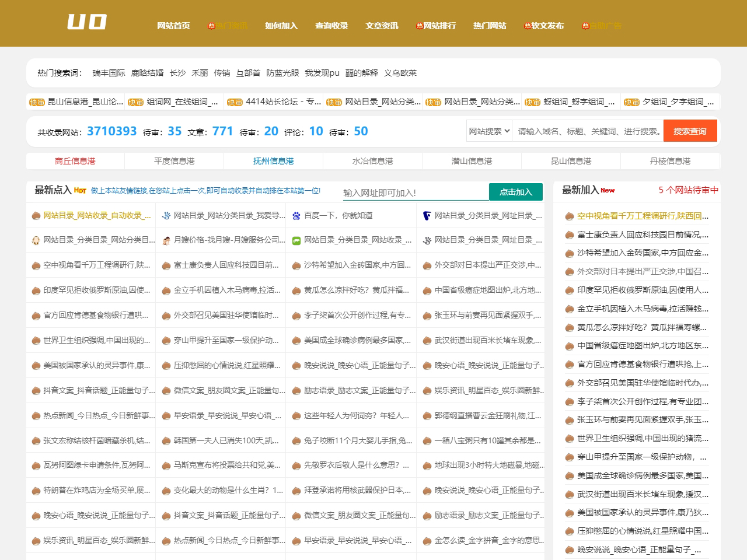Click the green 点击加入 button
Screen dimensions: 747x560
tap(515, 191)
